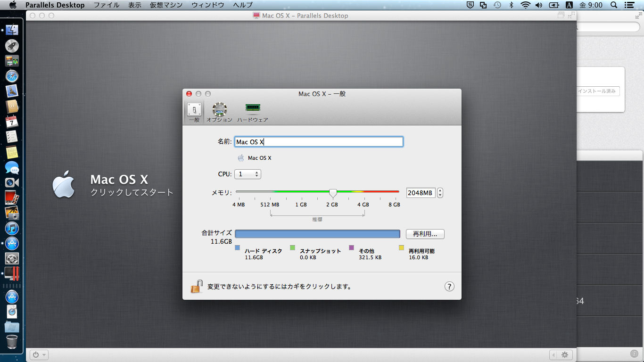
Task: Click the lock icon to prevent changes
Action: [197, 286]
